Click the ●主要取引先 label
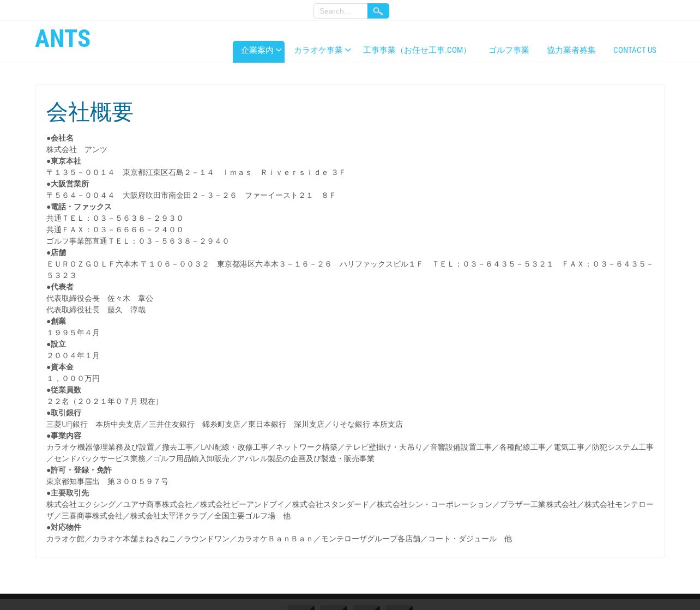The image size is (700, 610). (68, 493)
